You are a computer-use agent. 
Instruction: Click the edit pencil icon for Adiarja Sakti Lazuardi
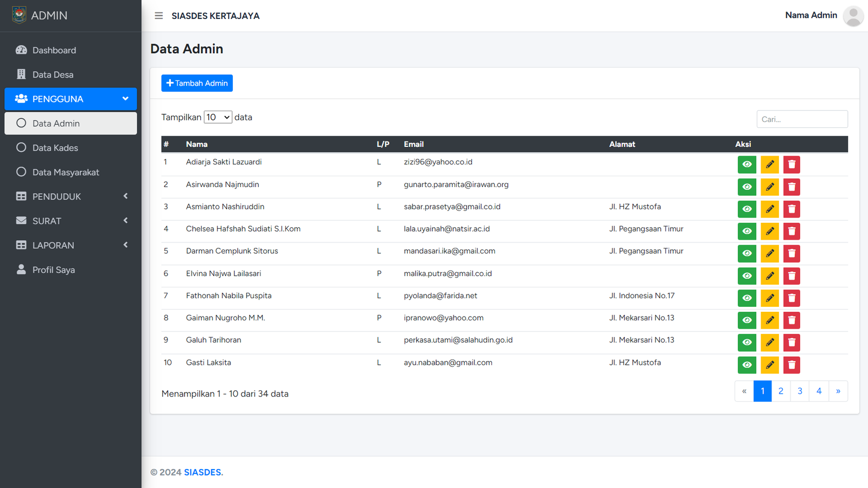(x=769, y=164)
